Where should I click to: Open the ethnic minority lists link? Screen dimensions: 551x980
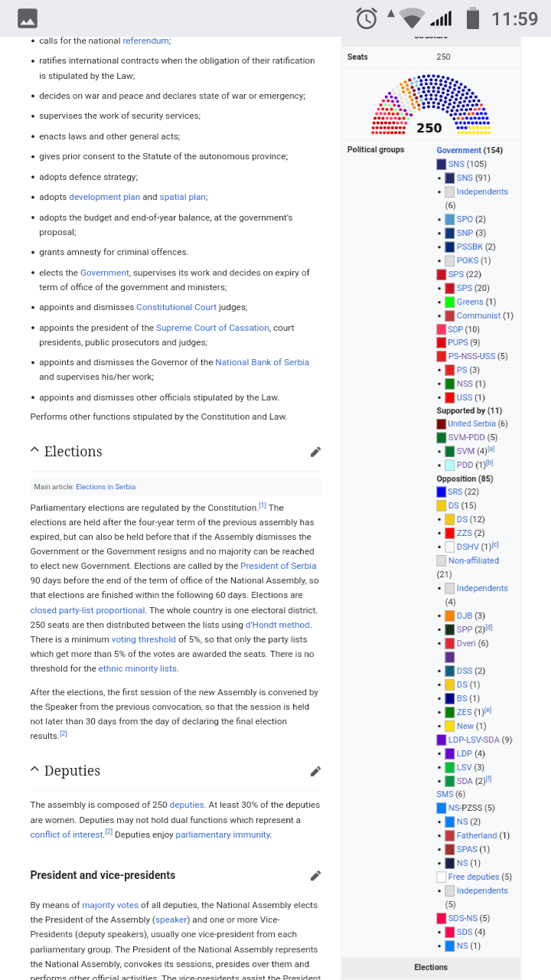tap(138, 668)
